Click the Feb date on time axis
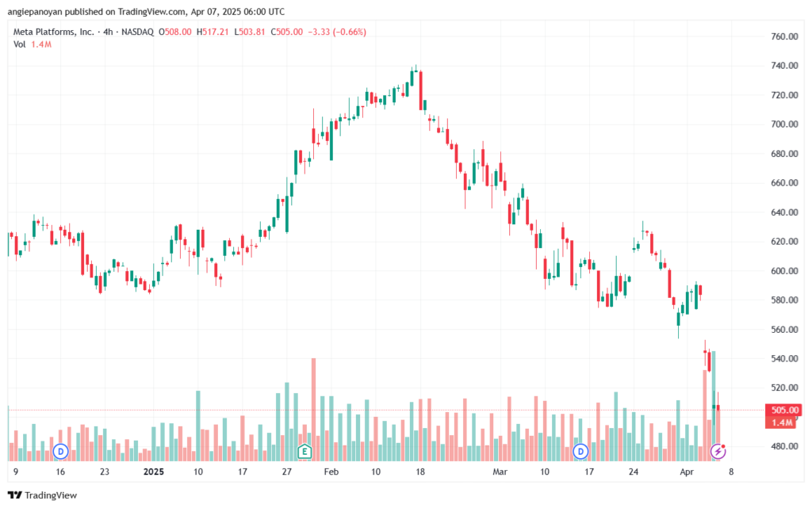This screenshot has height=508, width=812. pyautogui.click(x=331, y=472)
